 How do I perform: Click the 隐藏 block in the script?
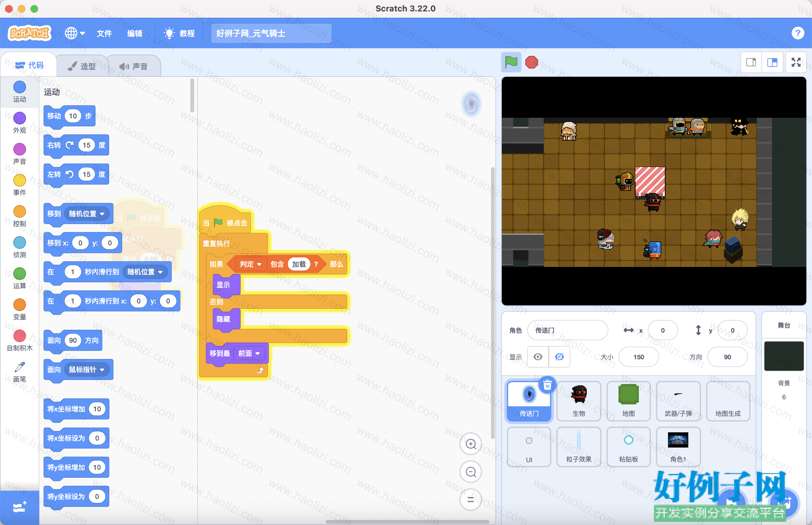click(226, 319)
